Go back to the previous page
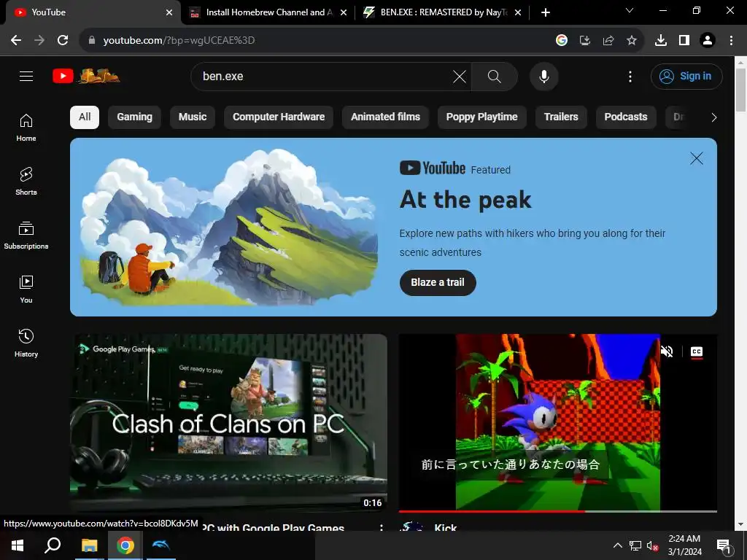 (x=16, y=41)
